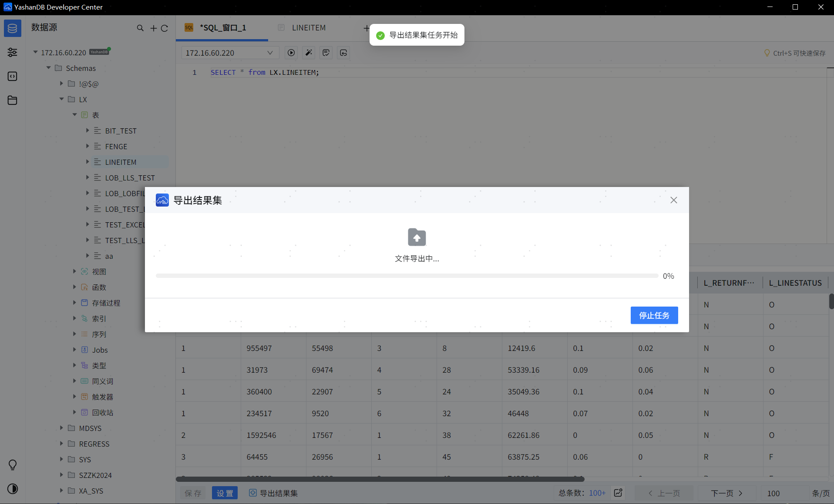834x504 pixels.
Task: Expand the MDSYS schema
Action: pyautogui.click(x=61, y=428)
